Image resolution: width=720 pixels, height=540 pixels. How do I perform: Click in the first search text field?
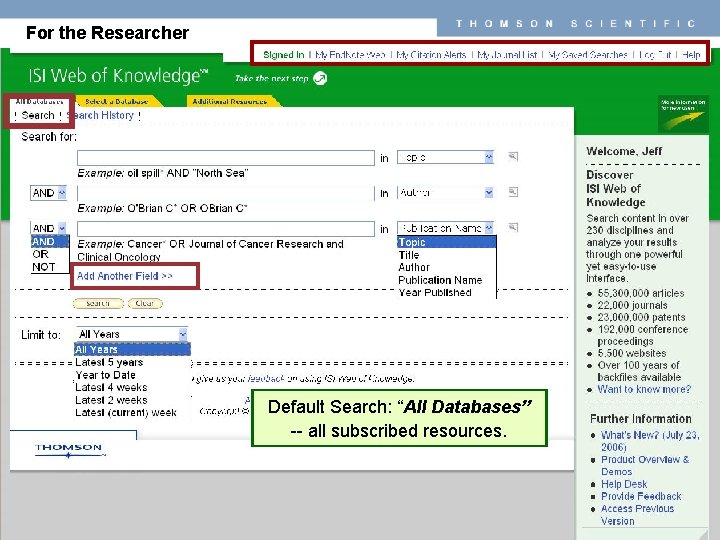tap(226, 158)
